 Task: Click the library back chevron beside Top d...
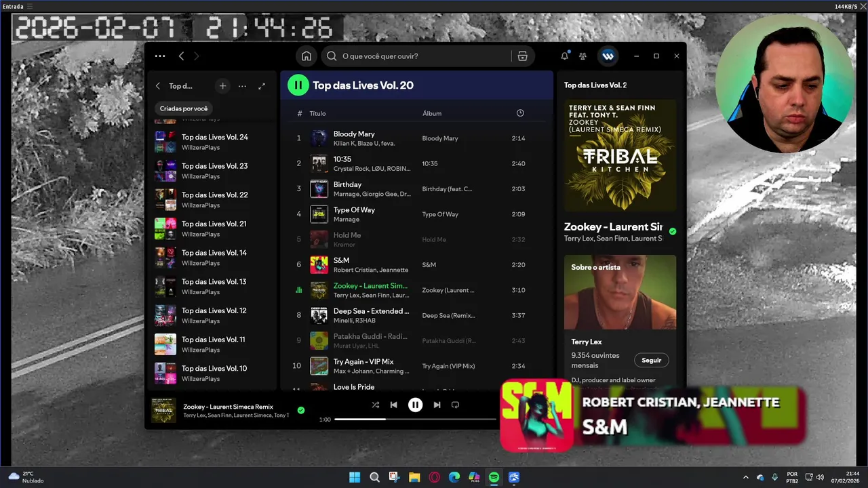pos(158,86)
